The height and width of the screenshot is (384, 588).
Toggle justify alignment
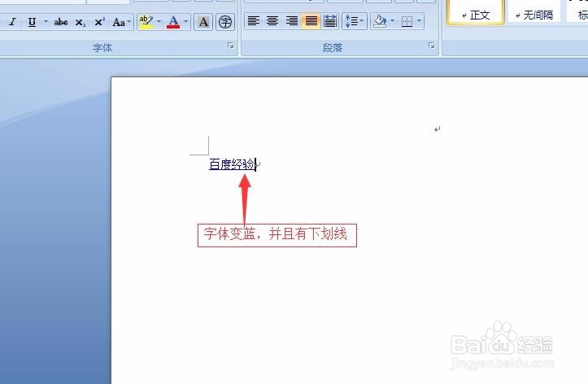click(x=311, y=21)
